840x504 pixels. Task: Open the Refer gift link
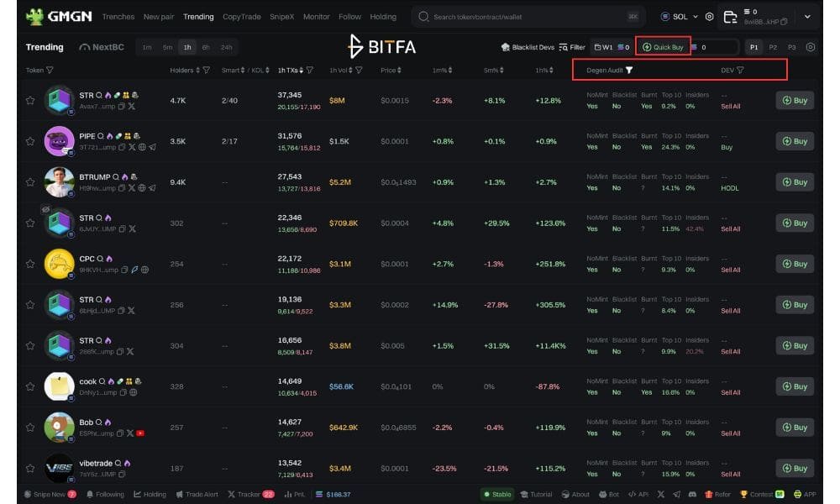click(x=718, y=495)
